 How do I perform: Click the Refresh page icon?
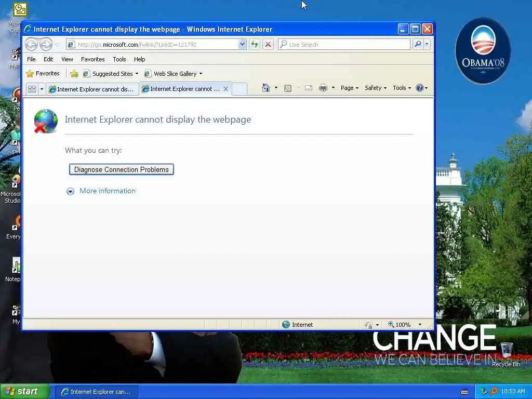pos(255,44)
